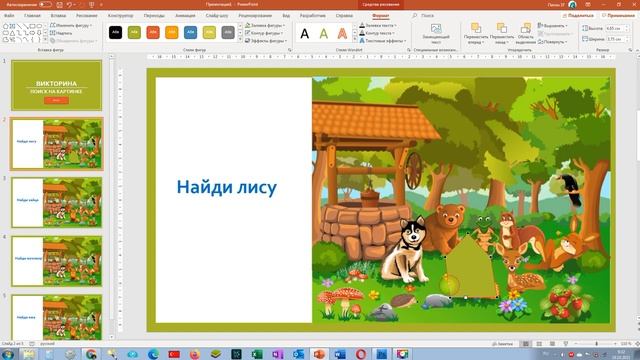
Task: Click the Переместить назад icon
Action: [x=502, y=28]
